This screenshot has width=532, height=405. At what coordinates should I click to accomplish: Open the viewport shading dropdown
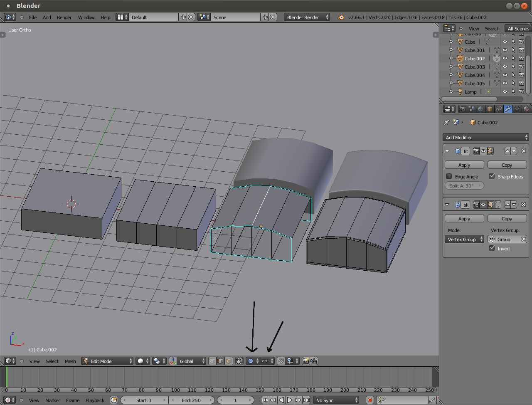[x=143, y=361]
